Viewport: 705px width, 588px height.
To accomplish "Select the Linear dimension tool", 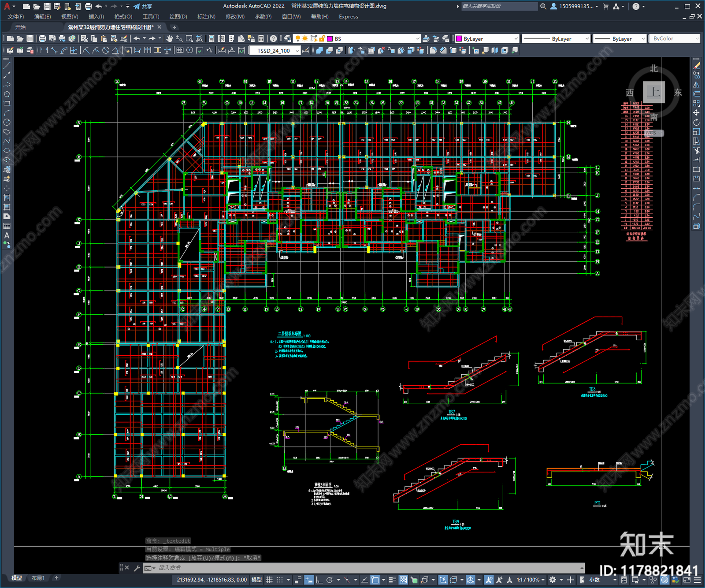I will point(44,50).
